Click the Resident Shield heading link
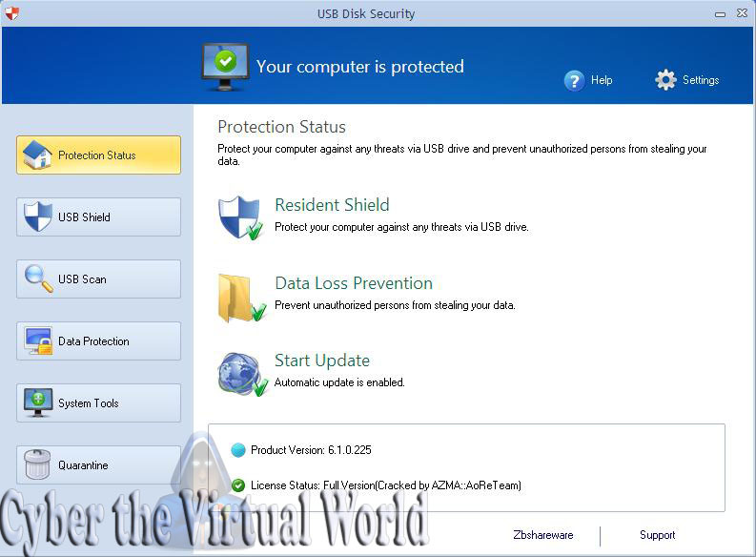Screen dimensions: 756x557 [332, 205]
